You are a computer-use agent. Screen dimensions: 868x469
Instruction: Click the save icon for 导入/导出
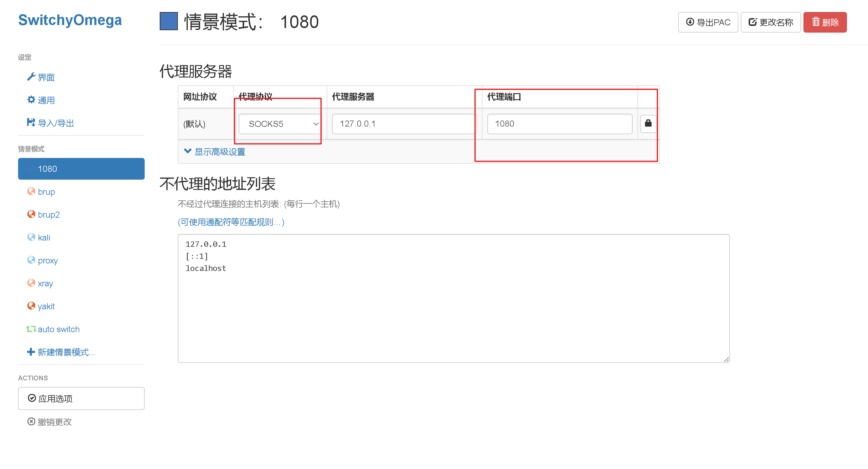point(31,122)
